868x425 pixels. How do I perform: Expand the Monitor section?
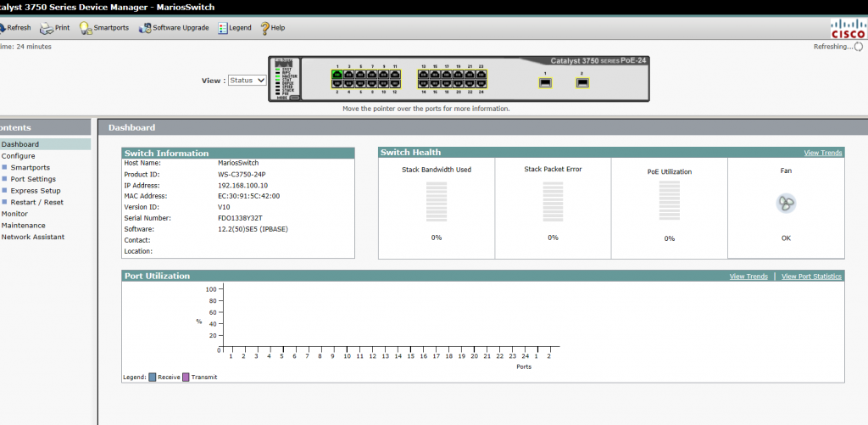(x=15, y=214)
